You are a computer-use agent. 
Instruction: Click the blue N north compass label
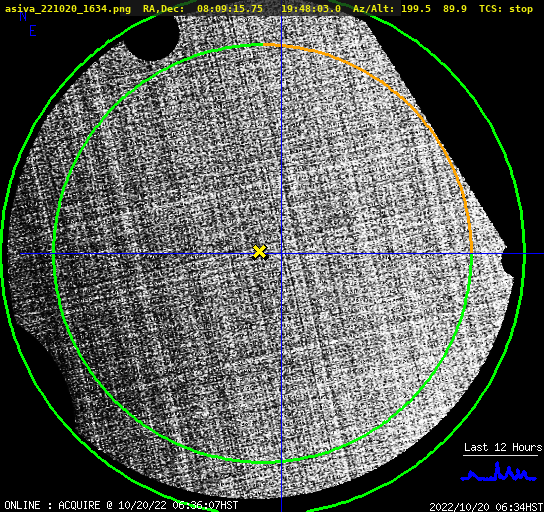click(x=23, y=16)
